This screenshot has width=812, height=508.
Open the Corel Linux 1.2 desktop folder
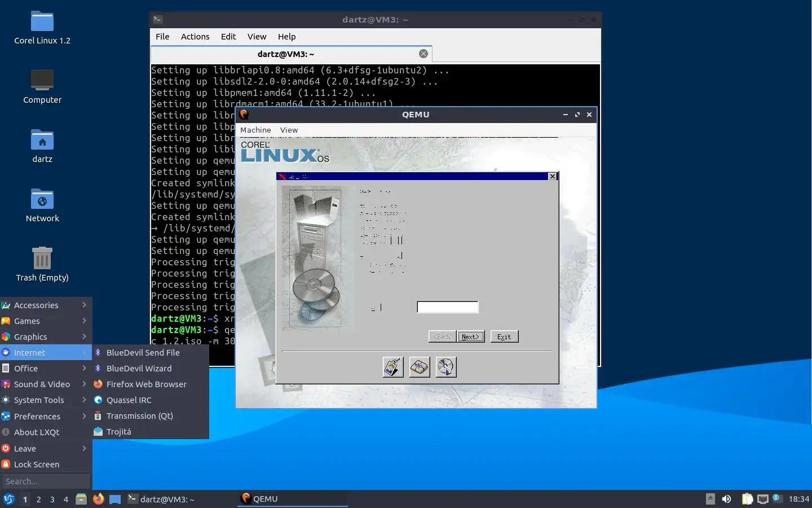click(x=42, y=28)
